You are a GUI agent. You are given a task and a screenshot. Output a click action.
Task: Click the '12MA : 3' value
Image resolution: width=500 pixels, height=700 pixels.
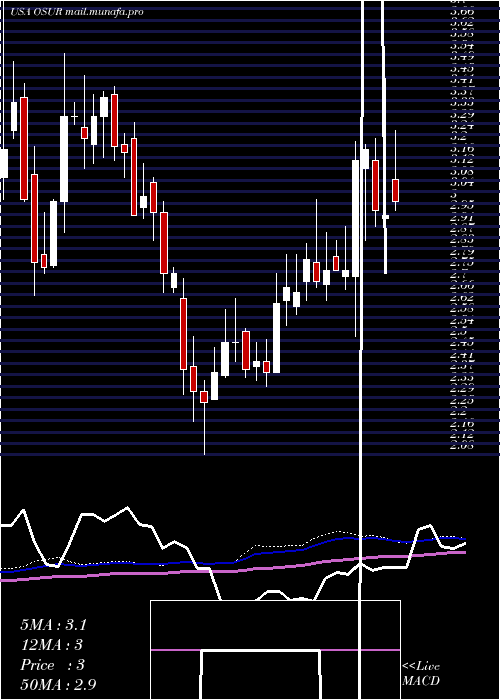tap(51, 645)
